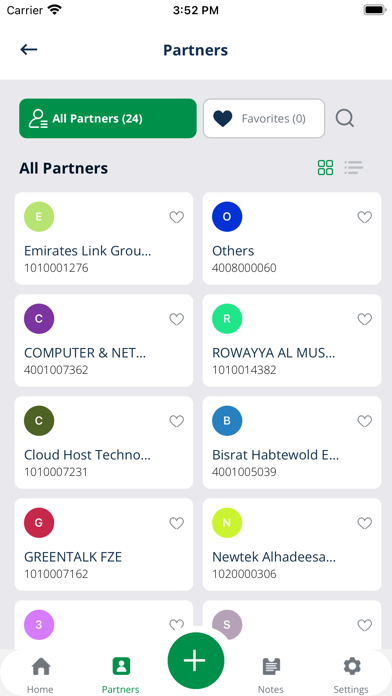Viewport: 392px width, 696px height.
Task: Open the ROWAYYA AL MUS... partner card
Action: point(292,340)
